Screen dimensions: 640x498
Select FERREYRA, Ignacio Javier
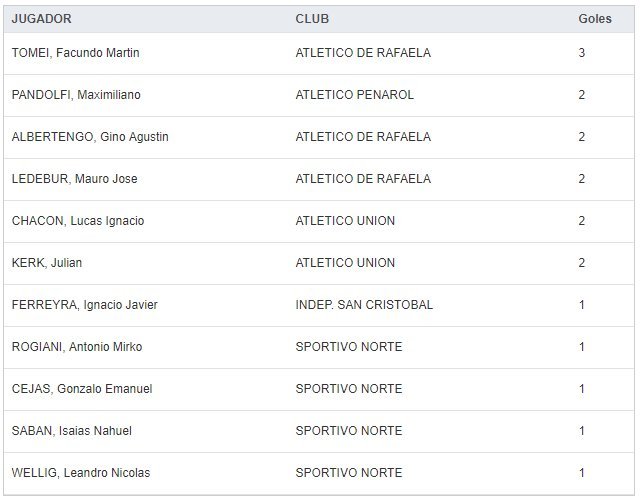click(84, 305)
